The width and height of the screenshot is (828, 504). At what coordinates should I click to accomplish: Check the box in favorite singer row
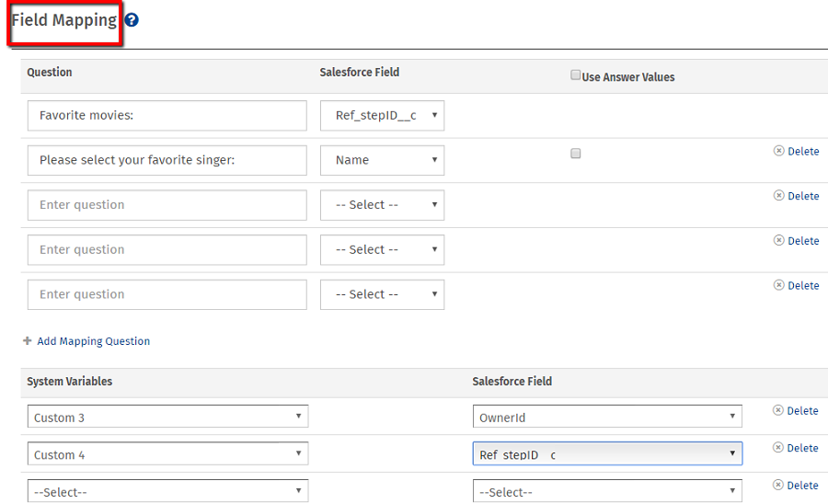pos(576,154)
